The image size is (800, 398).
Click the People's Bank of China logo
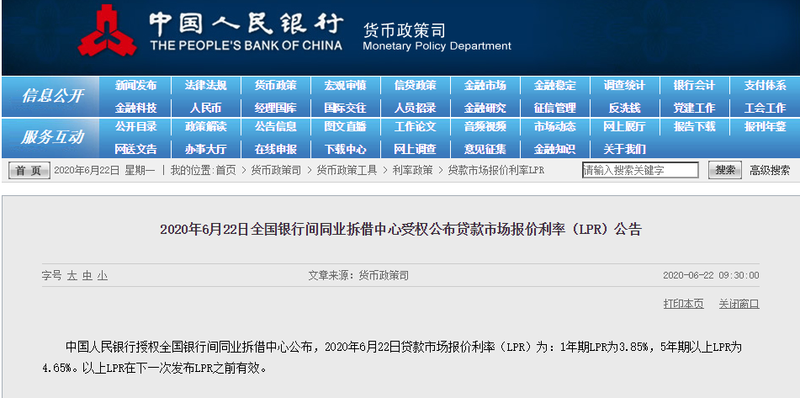107,30
